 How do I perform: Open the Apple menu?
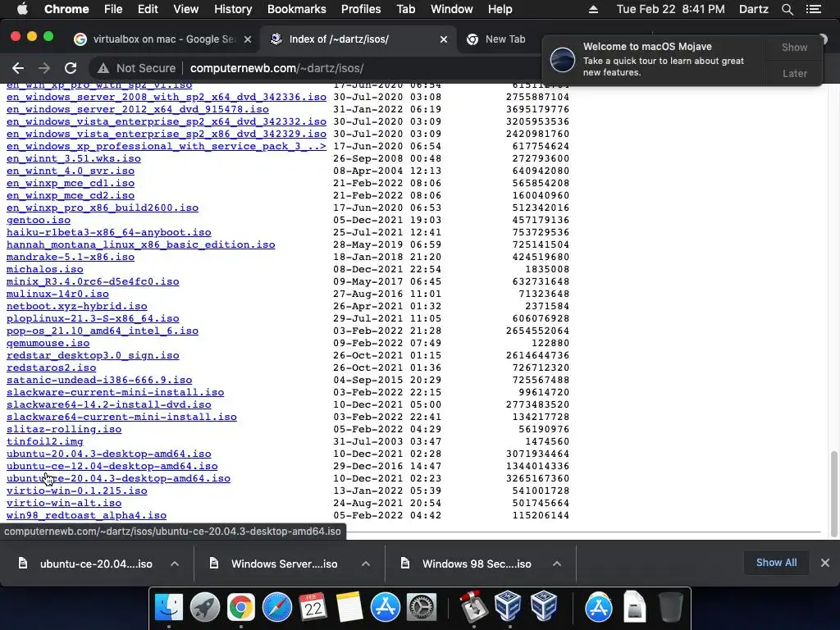pos(22,9)
